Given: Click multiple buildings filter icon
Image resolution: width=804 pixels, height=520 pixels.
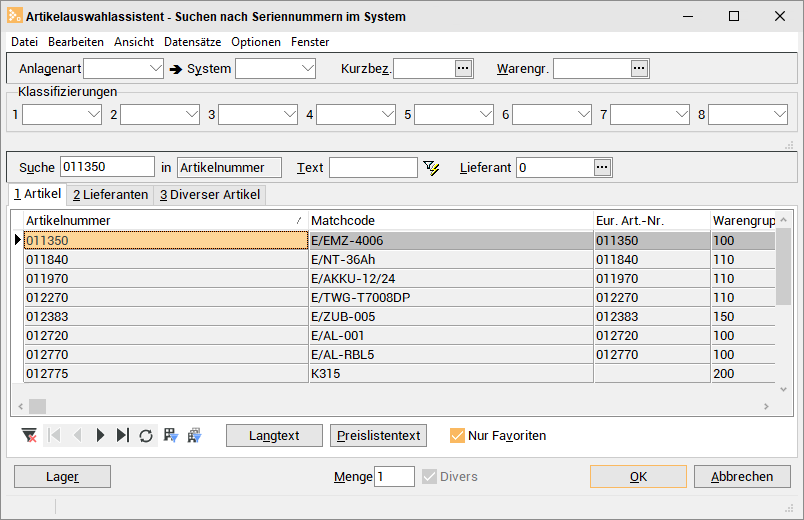Looking at the screenshot, I should click(x=194, y=435).
